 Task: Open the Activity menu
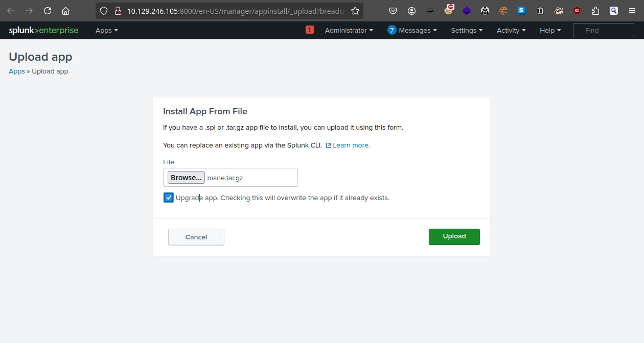[511, 31]
